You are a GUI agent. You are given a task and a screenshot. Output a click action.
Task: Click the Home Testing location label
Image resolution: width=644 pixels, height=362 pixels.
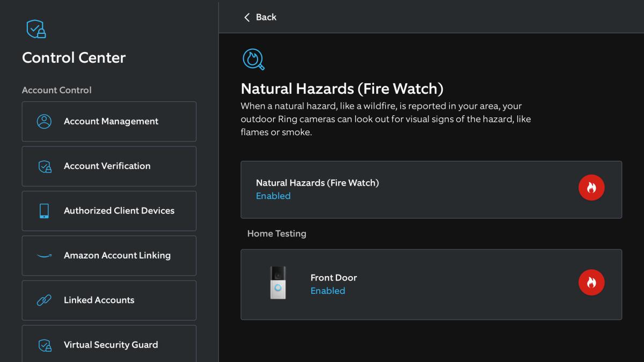pos(277,234)
